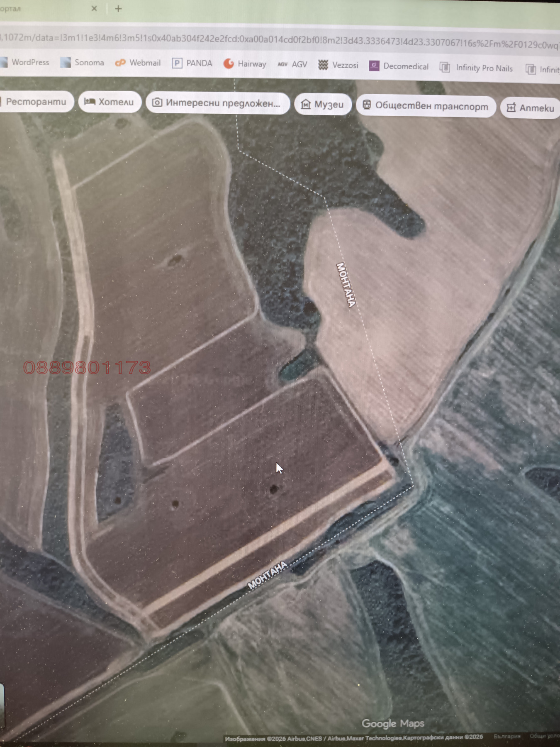Close the current browser tab
560x747 pixels.
94,8
